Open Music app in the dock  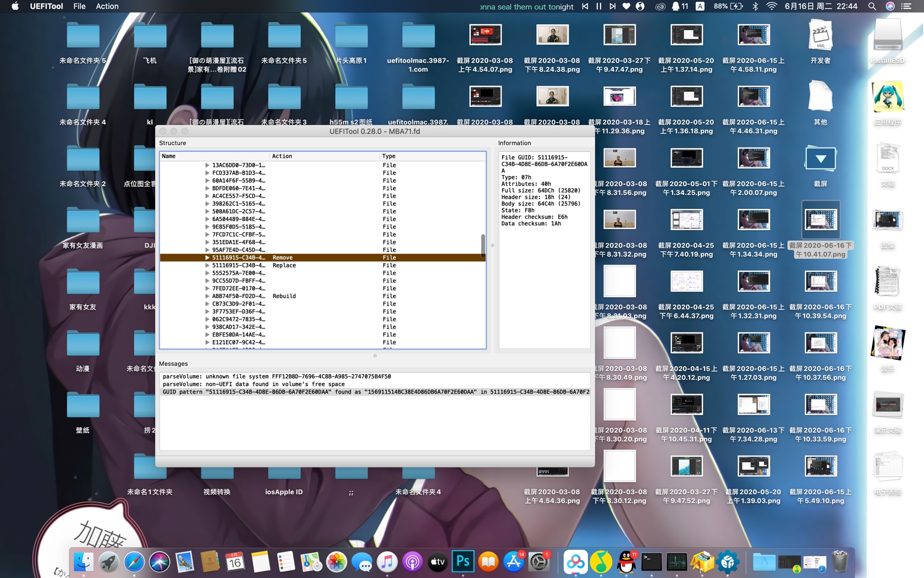[387, 562]
